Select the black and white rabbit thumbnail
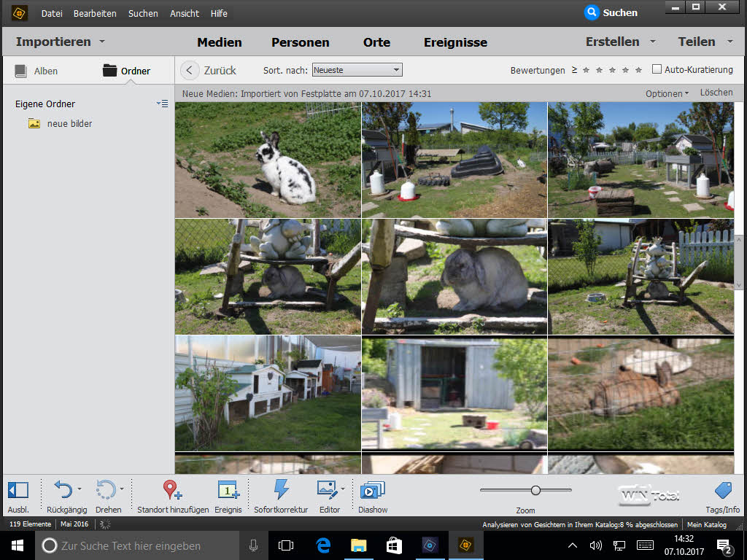The width and height of the screenshot is (747, 560). point(268,160)
